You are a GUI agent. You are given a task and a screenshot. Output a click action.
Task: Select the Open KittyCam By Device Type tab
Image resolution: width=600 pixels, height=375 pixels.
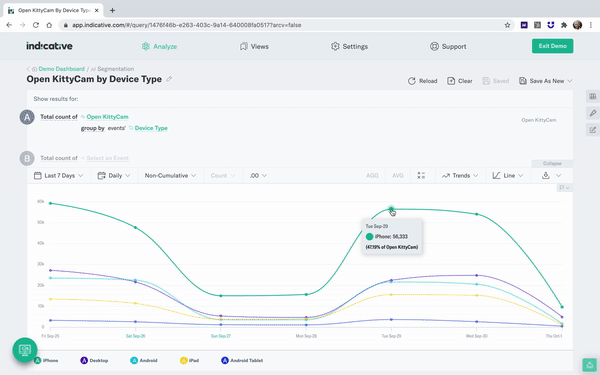[x=54, y=10]
